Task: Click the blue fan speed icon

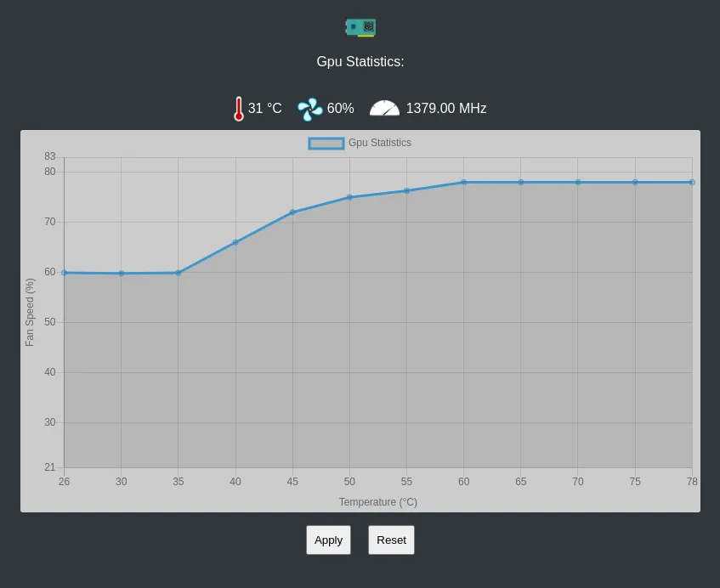Action: (309, 108)
